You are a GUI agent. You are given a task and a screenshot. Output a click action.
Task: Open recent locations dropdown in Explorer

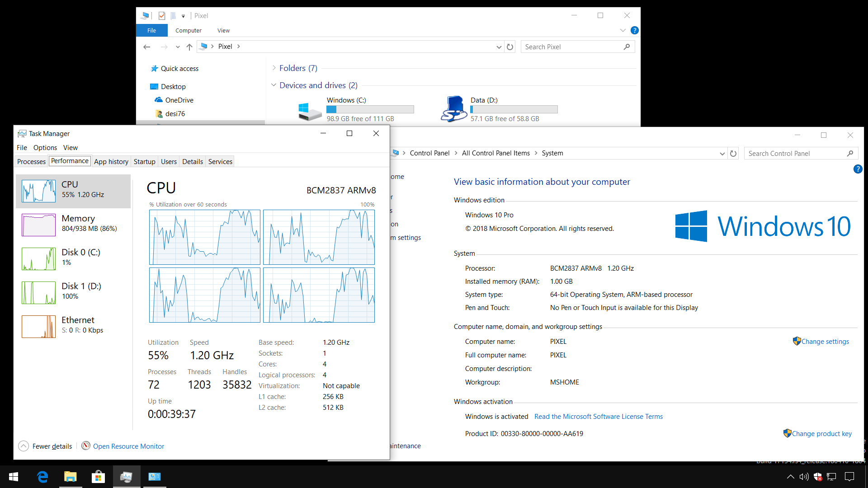pyautogui.click(x=178, y=47)
